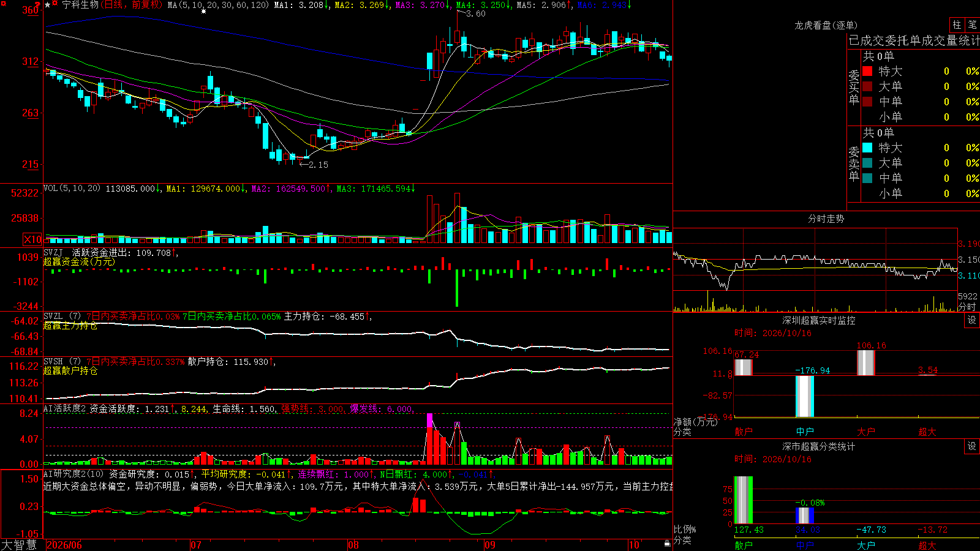Select the 07 month marker on timeline
980x551 pixels.
click(196, 545)
